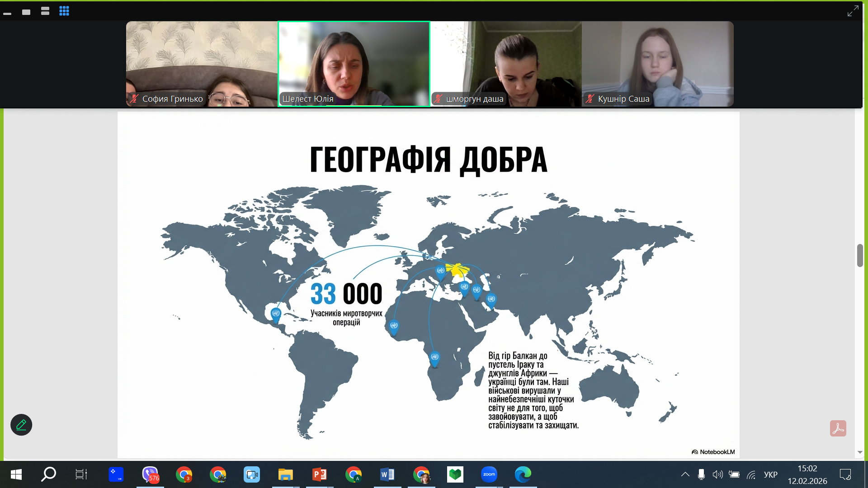This screenshot has width=868, height=488.
Task: Switch to stacked two-video thumbnail view
Action: 45,11
